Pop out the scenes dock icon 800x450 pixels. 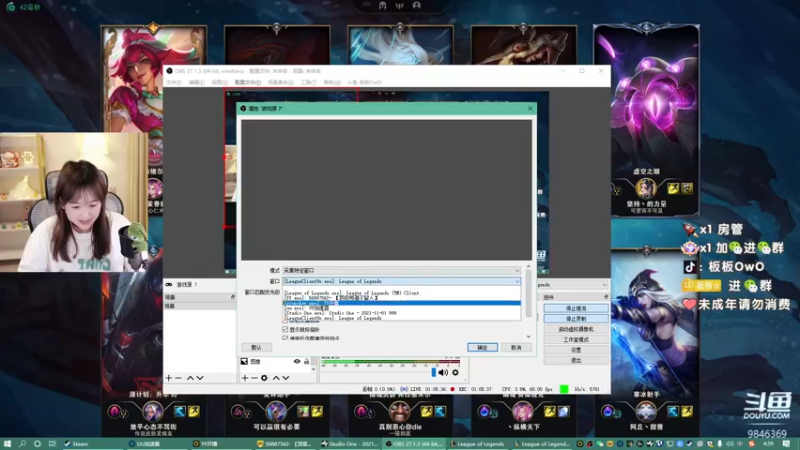point(233,297)
